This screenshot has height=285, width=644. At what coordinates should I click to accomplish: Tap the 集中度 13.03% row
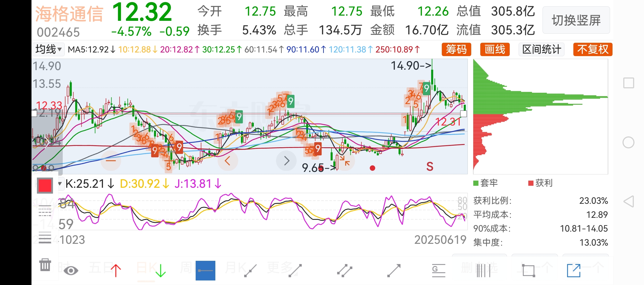coord(541,242)
